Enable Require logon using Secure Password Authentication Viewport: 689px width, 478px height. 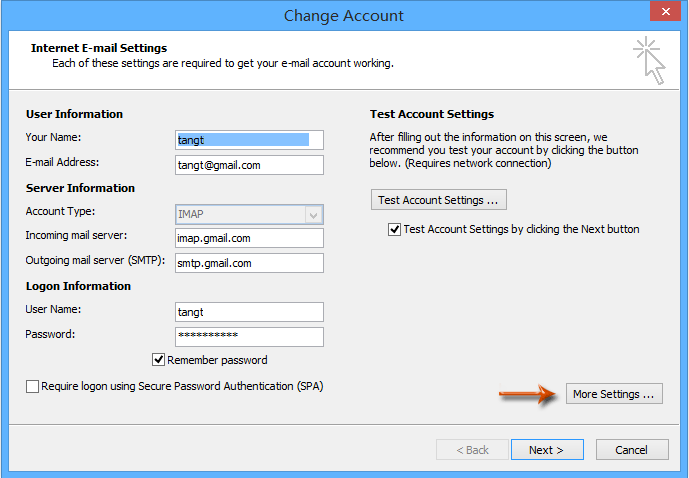33,386
